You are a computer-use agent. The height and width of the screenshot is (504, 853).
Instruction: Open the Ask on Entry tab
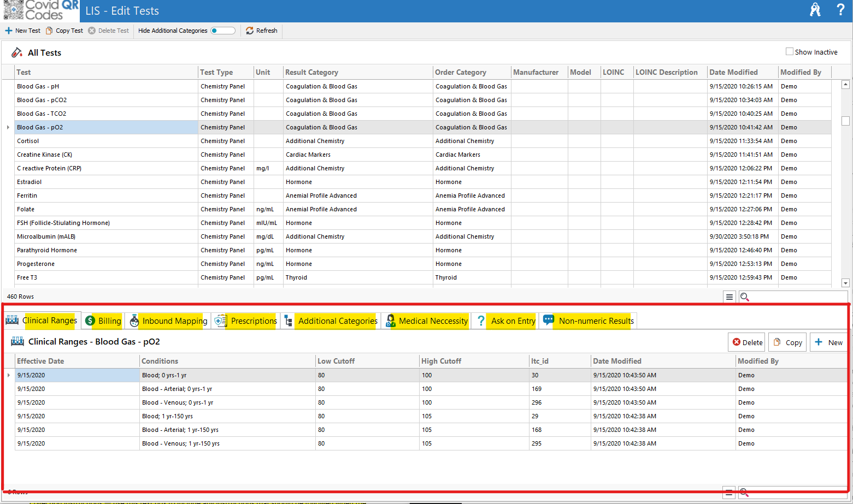[506, 321]
